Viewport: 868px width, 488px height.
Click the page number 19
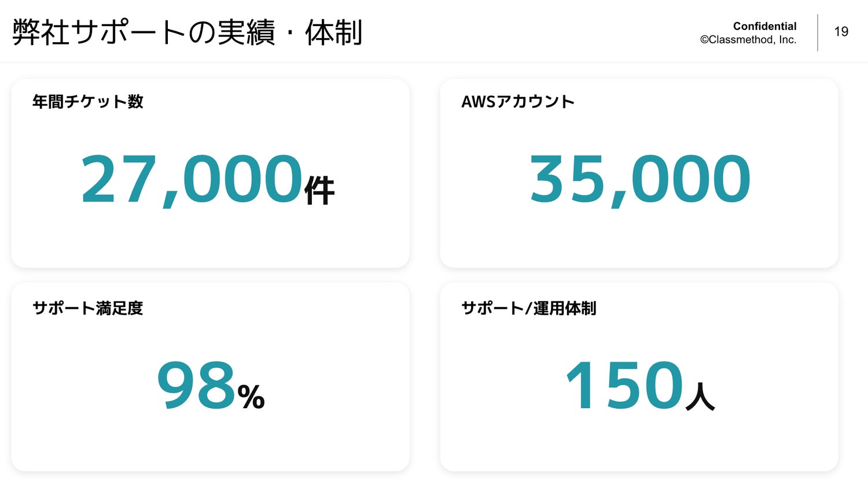(841, 32)
